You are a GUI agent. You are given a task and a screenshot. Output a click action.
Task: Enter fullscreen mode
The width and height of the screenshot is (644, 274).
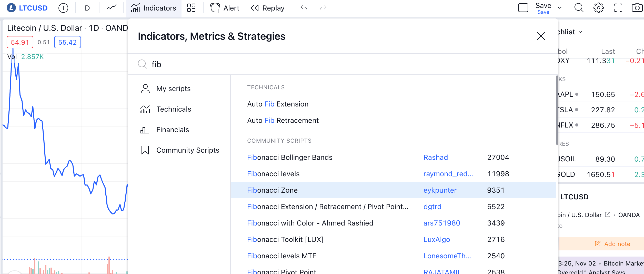pos(618,8)
